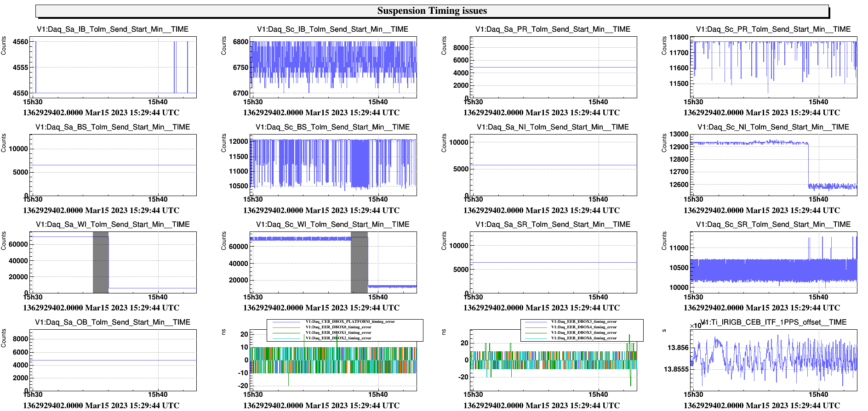Click the Daq_Sa_NI_Tolm_Send_Start_Min plot title

553,127
